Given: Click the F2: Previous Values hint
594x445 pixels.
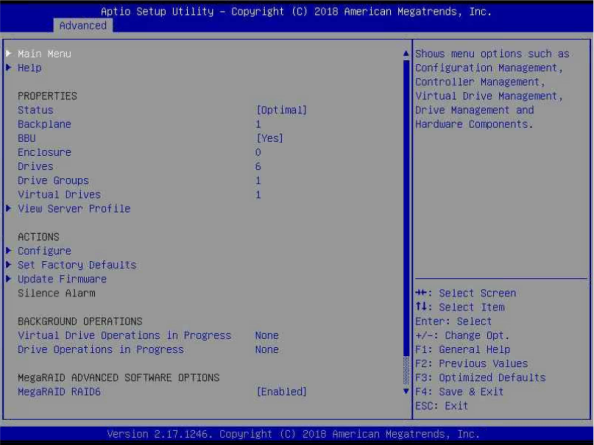Looking at the screenshot, I should coord(471,364).
